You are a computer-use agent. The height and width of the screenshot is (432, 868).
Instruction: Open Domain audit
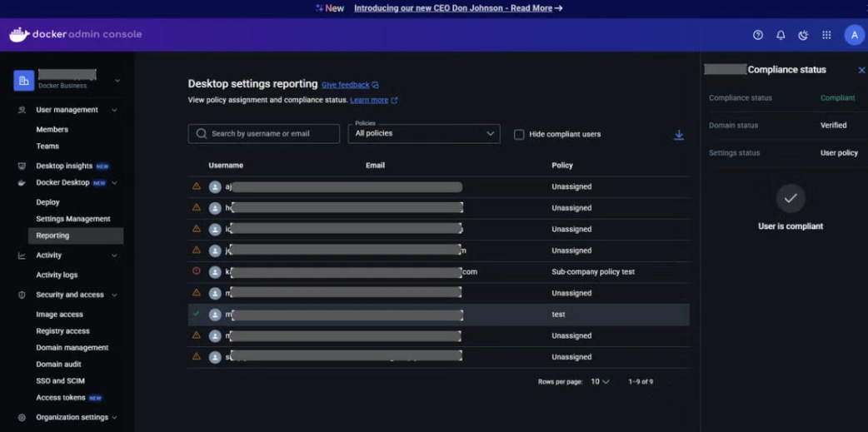[58, 364]
